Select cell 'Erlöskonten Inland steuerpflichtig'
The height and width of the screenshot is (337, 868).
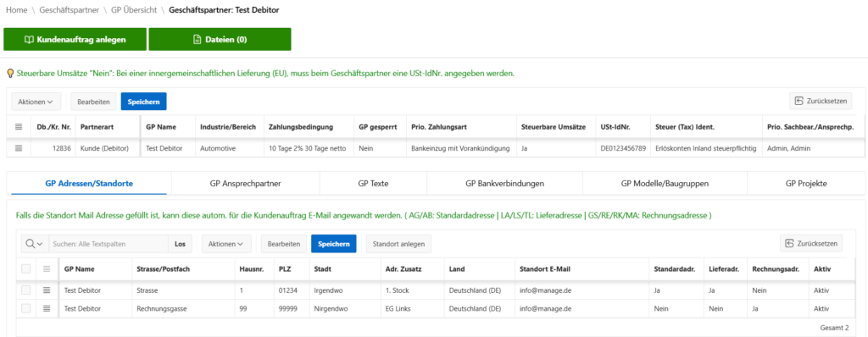706,148
